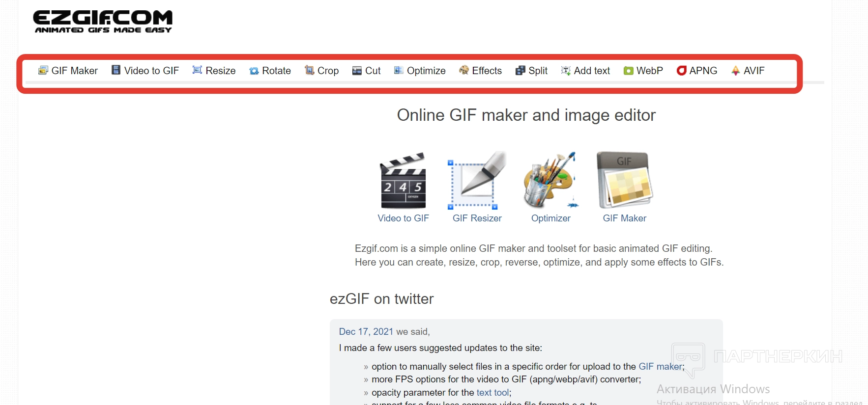The height and width of the screenshot is (405, 868).
Task: Click the 'GIF maker' link in tweet text
Action: pyautogui.click(x=660, y=366)
